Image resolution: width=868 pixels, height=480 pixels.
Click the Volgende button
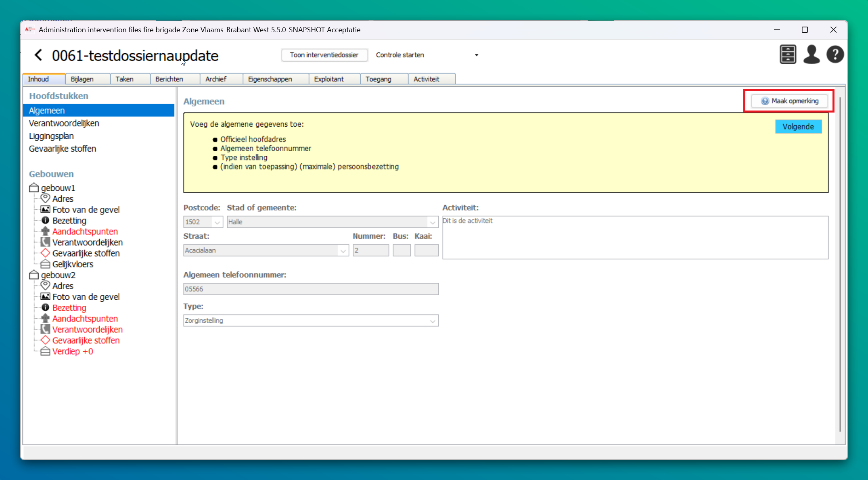click(798, 127)
